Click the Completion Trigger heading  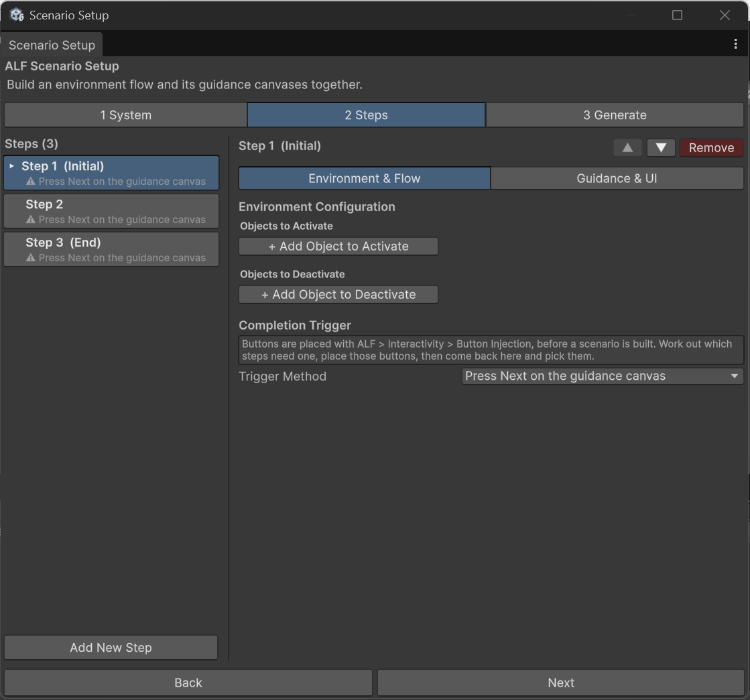click(x=295, y=325)
